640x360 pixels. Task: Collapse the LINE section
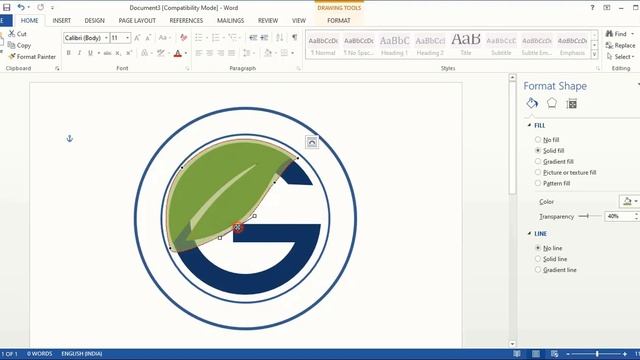pyautogui.click(x=529, y=233)
